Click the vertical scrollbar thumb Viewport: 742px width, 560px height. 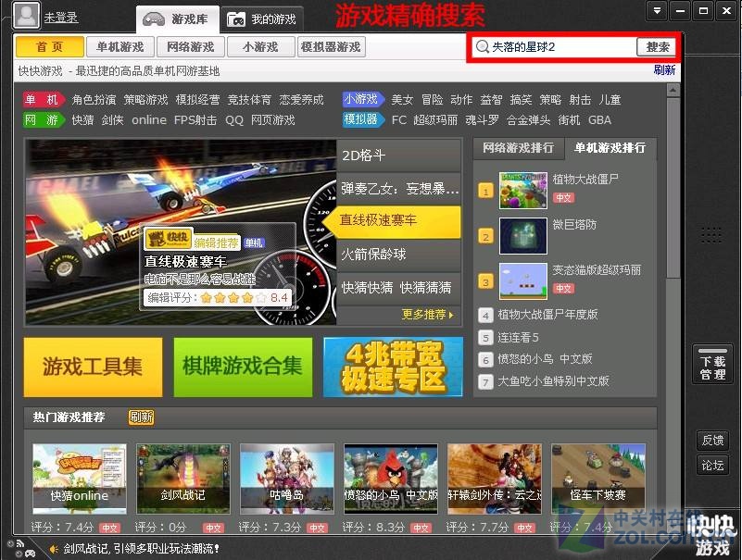click(x=673, y=187)
